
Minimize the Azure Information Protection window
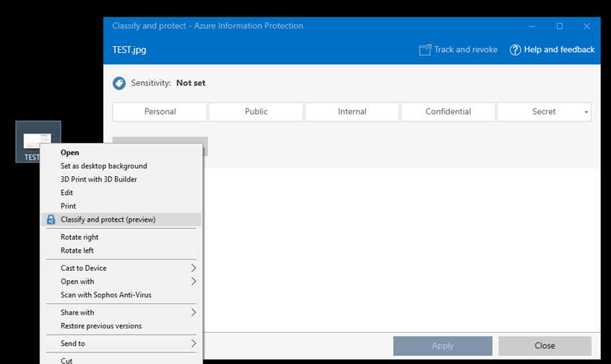[x=532, y=26]
